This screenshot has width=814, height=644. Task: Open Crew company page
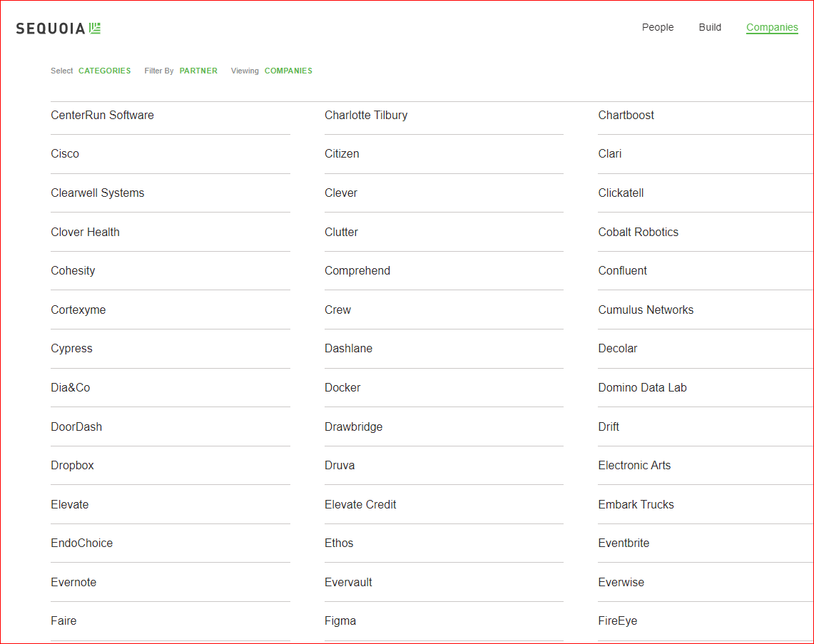pyautogui.click(x=337, y=310)
